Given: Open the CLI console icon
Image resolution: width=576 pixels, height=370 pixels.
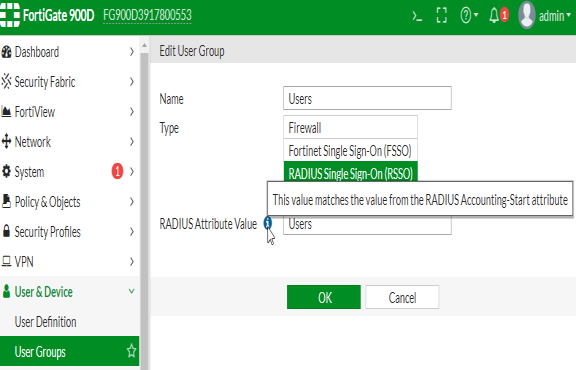Looking at the screenshot, I should click(417, 16).
